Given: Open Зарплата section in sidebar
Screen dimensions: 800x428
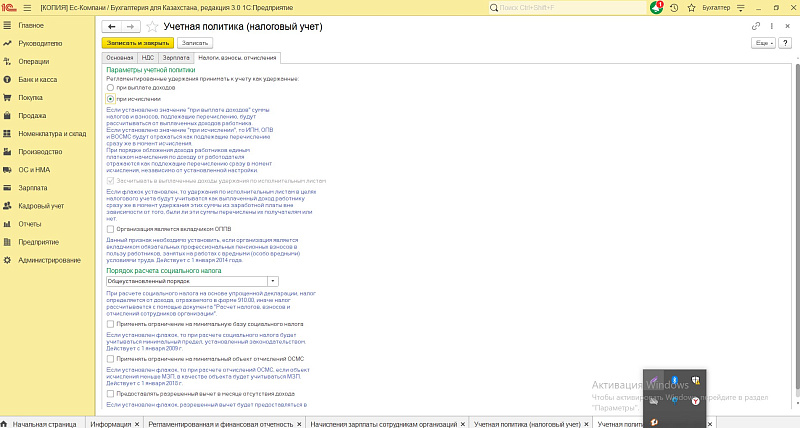Looking at the screenshot, I should click(32, 187).
